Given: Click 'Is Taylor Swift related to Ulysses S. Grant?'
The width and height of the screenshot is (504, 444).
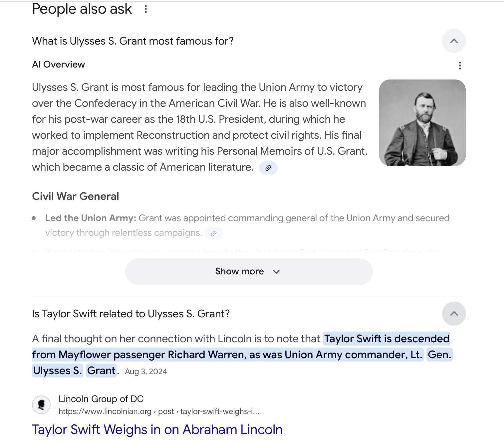Looking at the screenshot, I should coord(131,314).
